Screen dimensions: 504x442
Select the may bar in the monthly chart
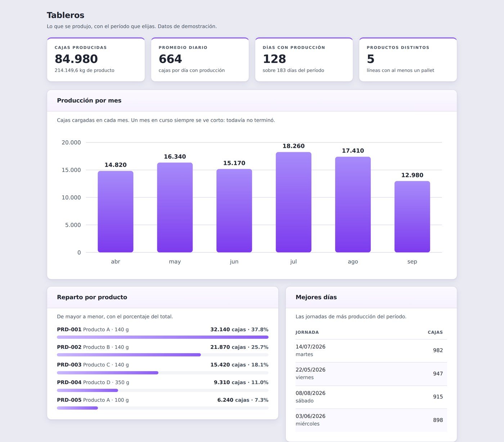tap(175, 208)
